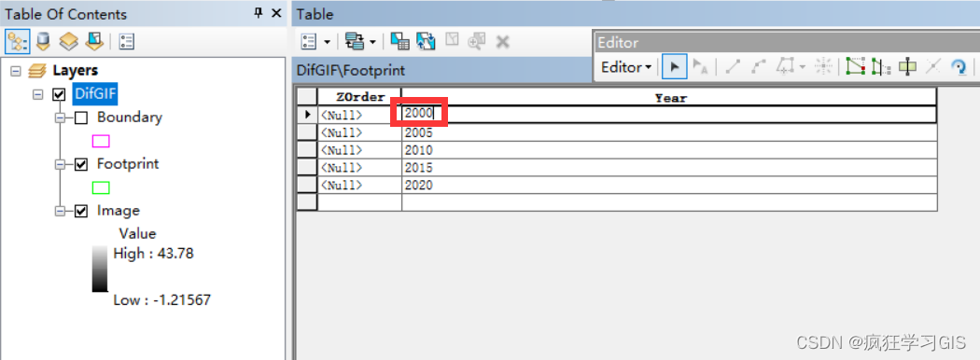Image resolution: width=980 pixels, height=360 pixels.
Task: Select row header for the 2005 row
Action: point(307,132)
